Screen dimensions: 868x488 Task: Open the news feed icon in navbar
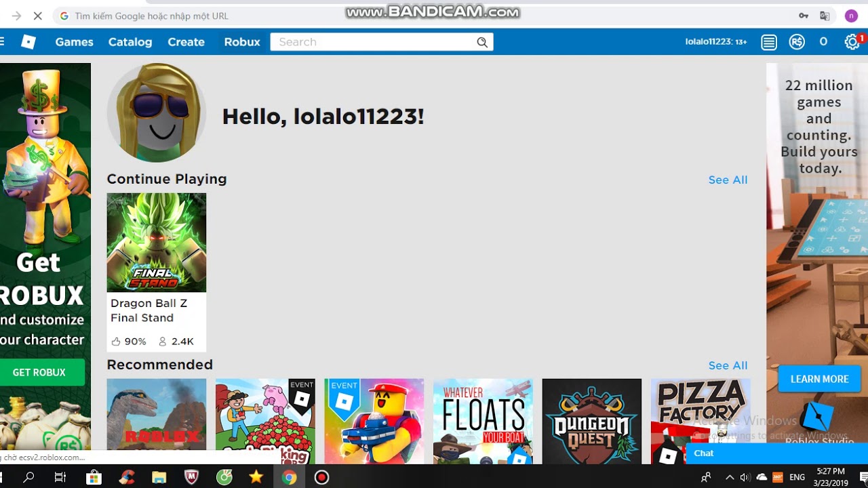pyautogui.click(x=769, y=42)
